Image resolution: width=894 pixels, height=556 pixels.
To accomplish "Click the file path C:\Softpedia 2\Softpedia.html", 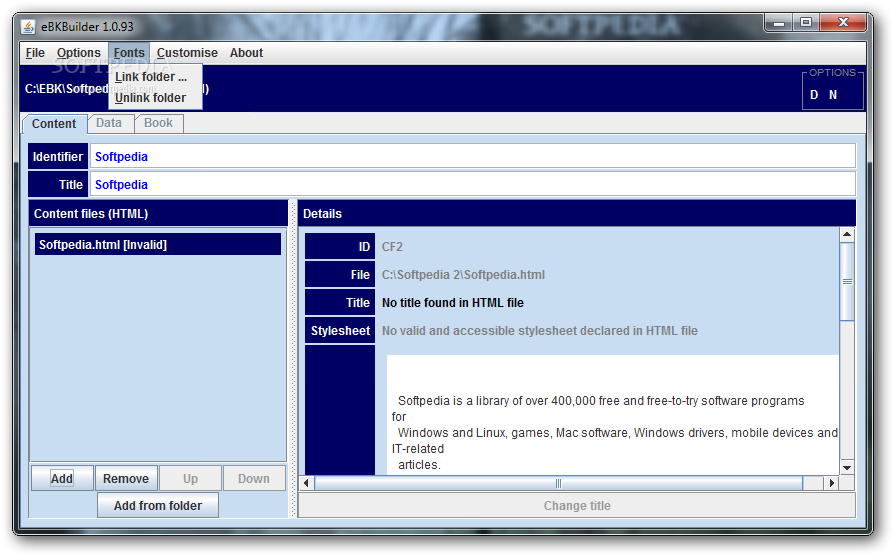I will [x=463, y=275].
